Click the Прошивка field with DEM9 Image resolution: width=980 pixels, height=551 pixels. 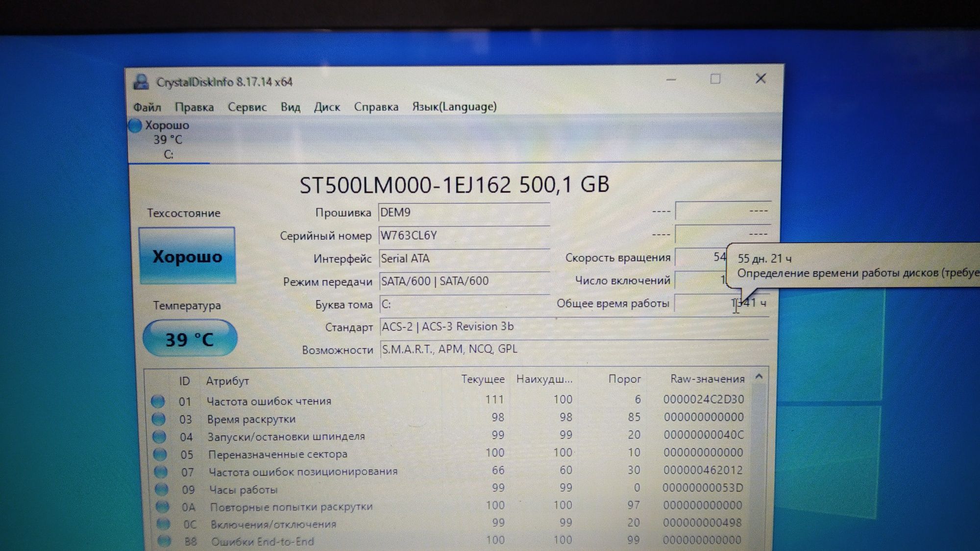click(464, 212)
